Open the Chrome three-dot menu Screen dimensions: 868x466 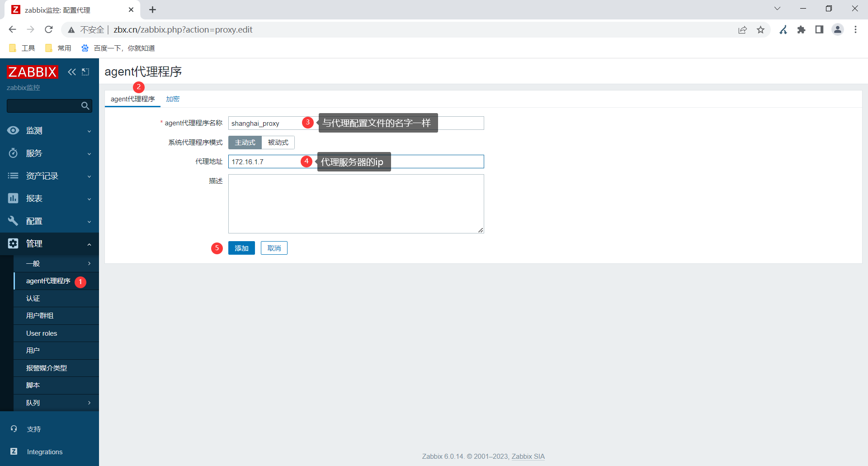pyautogui.click(x=855, y=30)
